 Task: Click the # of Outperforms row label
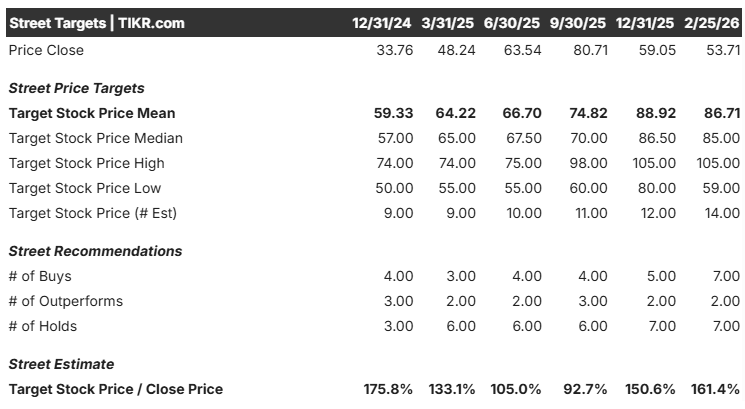pyautogui.click(x=66, y=301)
